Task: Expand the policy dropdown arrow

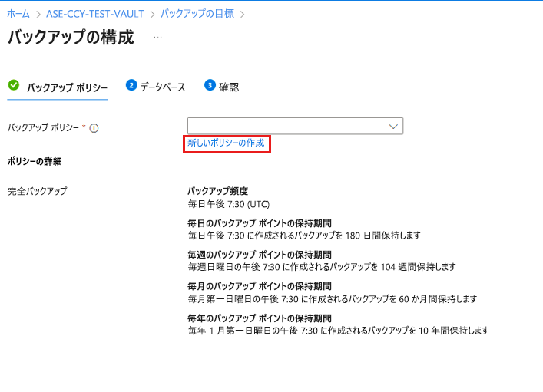Action: pos(393,126)
